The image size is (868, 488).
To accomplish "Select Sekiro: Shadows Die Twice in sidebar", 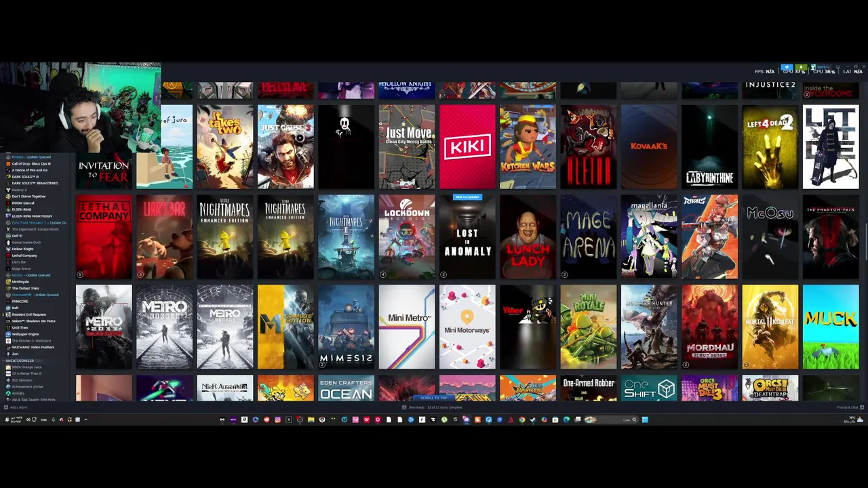I will (x=31, y=321).
